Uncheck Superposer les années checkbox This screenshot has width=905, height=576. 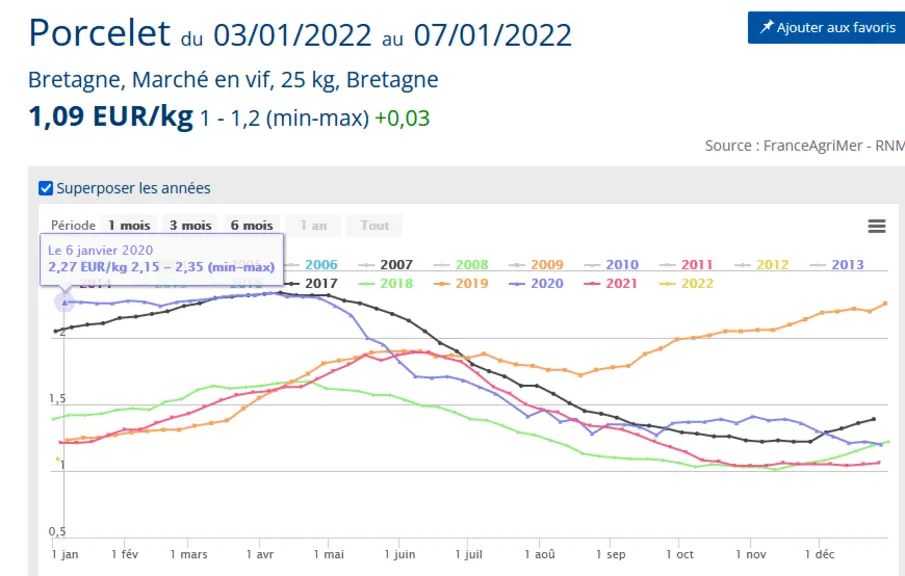tap(46, 188)
